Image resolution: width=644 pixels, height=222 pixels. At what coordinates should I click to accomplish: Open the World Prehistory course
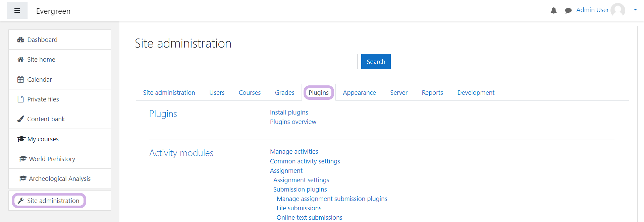[52, 159]
